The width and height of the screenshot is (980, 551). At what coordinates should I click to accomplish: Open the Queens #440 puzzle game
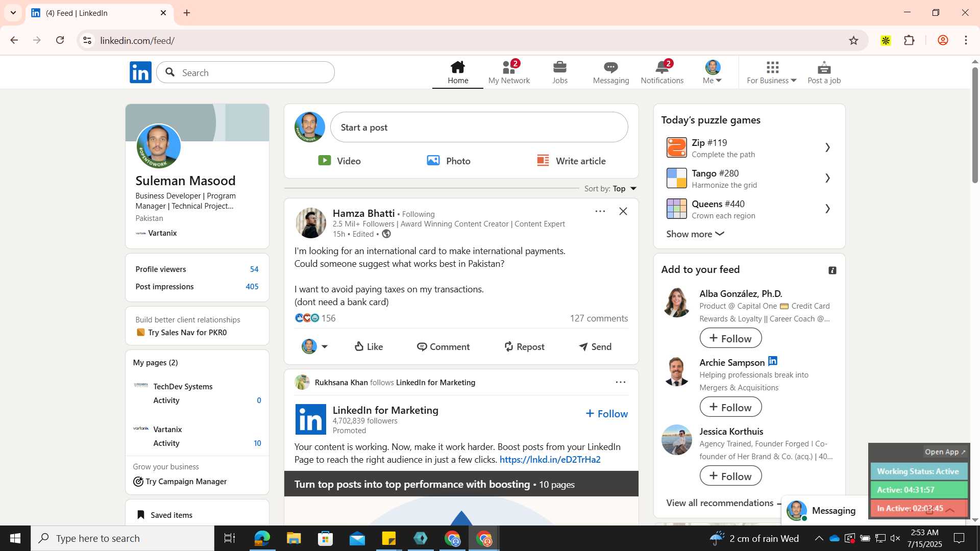pos(749,209)
